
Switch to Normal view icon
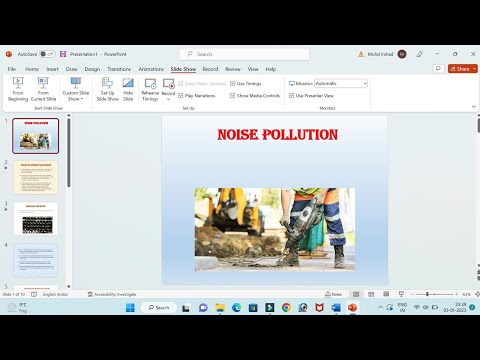356,294
